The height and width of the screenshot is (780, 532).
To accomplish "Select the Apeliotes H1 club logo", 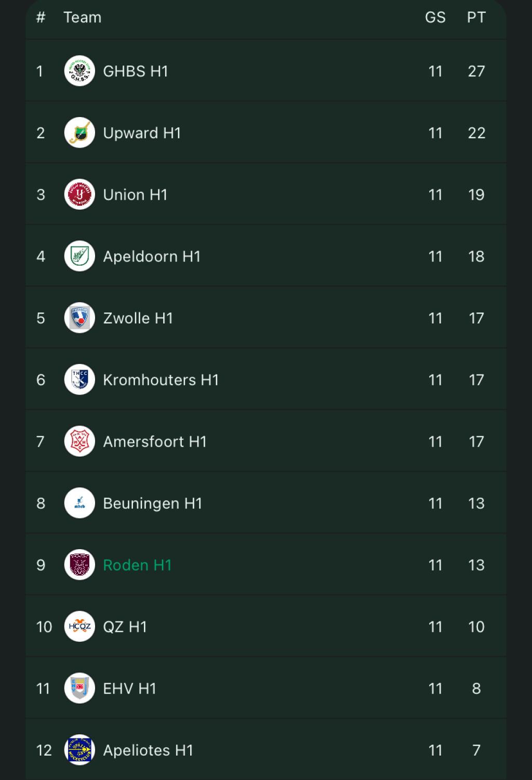I will coord(79,750).
